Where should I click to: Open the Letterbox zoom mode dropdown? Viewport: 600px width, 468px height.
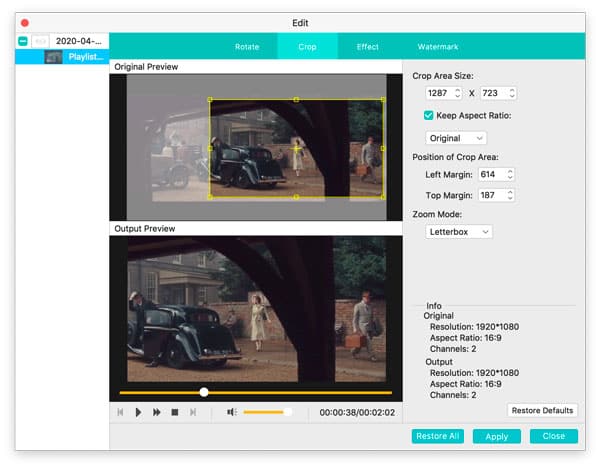[x=459, y=232]
